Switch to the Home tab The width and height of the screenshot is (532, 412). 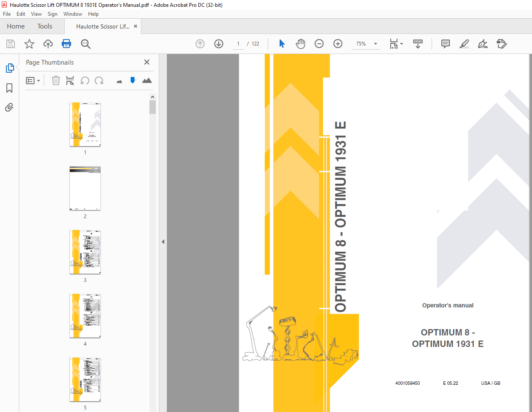pyautogui.click(x=16, y=26)
